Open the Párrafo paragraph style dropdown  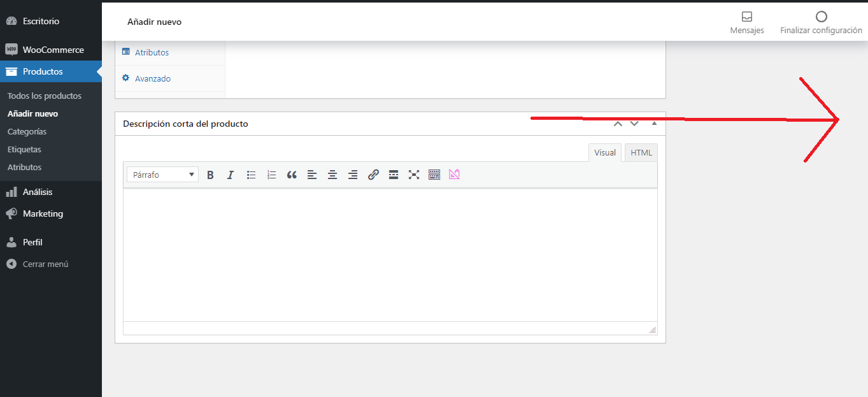[x=162, y=174]
